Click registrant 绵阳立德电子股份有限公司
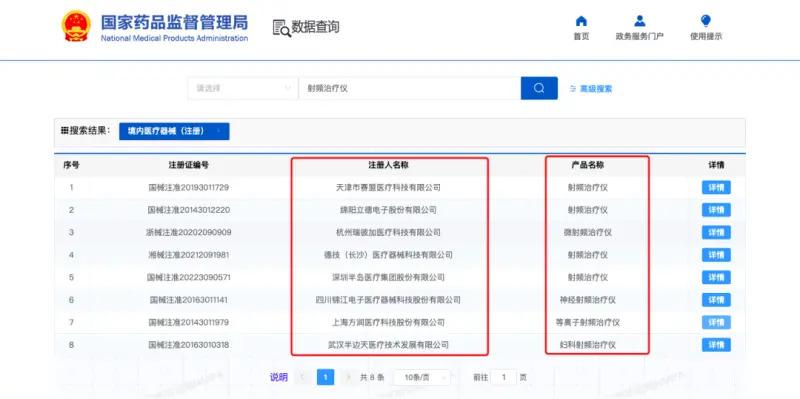Image resolution: width=800 pixels, height=399 pixels. tap(388, 210)
